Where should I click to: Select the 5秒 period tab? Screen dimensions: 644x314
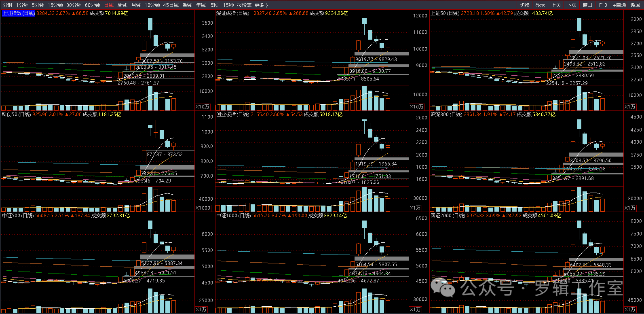point(214,5)
